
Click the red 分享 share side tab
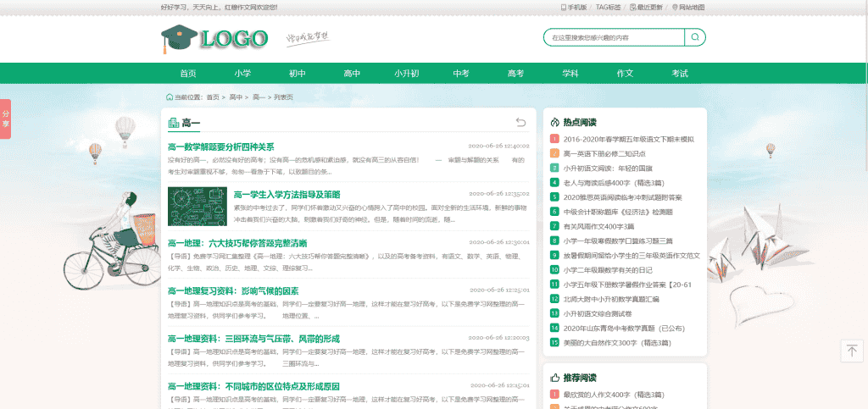coord(5,118)
